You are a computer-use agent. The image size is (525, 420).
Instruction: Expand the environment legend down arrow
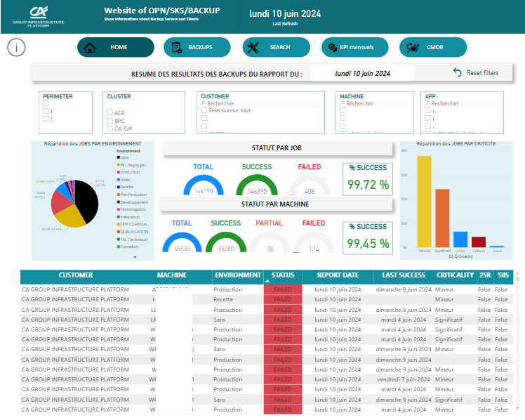click(135, 257)
